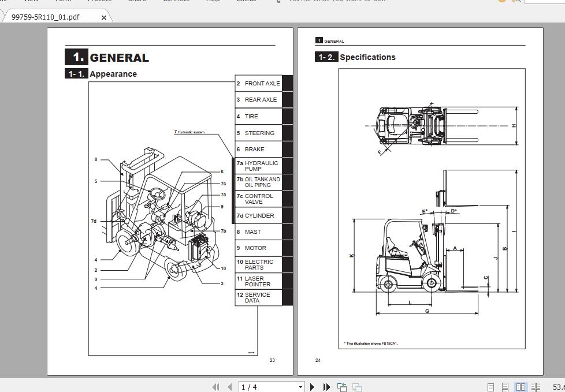Image resolution: width=565 pixels, height=392 pixels.
Task: Open the Protect menu
Action: coord(99,2)
